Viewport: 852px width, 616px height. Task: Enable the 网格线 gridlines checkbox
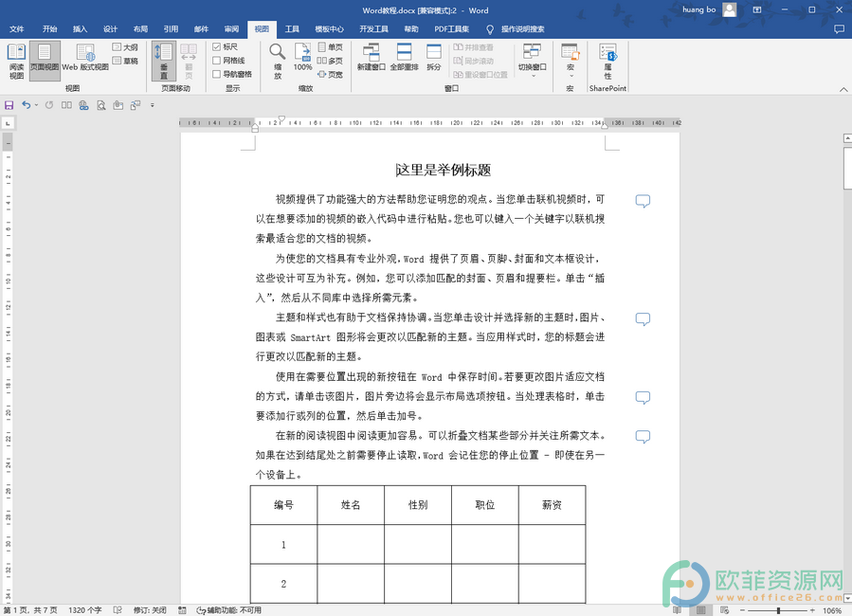tap(217, 61)
